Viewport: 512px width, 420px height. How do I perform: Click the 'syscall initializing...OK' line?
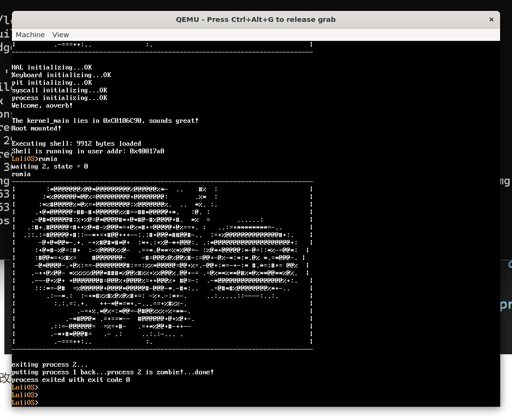59,90
